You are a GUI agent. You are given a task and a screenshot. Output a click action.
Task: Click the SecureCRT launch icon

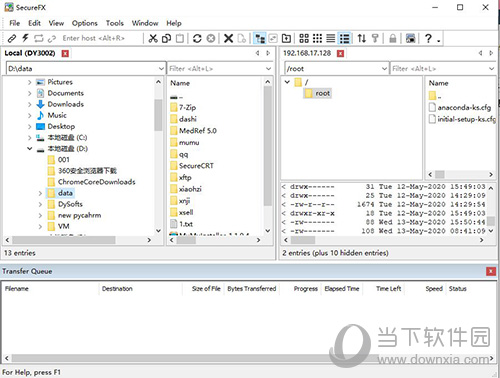click(x=410, y=38)
